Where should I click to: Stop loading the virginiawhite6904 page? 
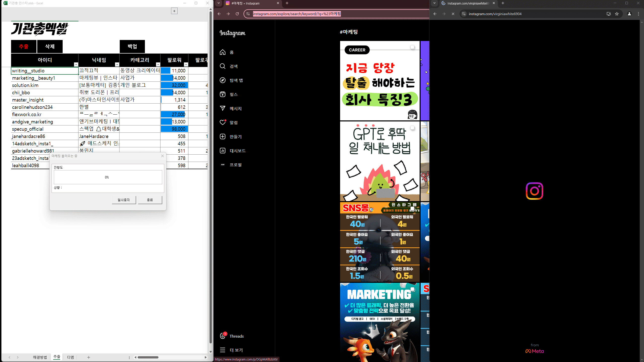(453, 14)
